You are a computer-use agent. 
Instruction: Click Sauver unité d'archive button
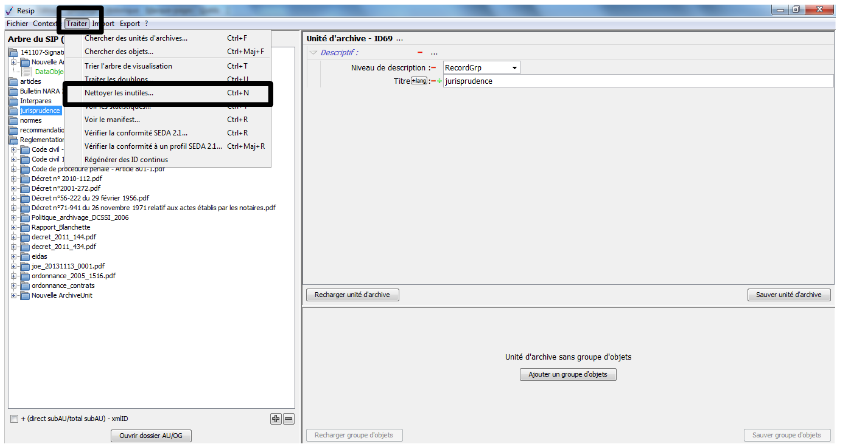coord(789,295)
